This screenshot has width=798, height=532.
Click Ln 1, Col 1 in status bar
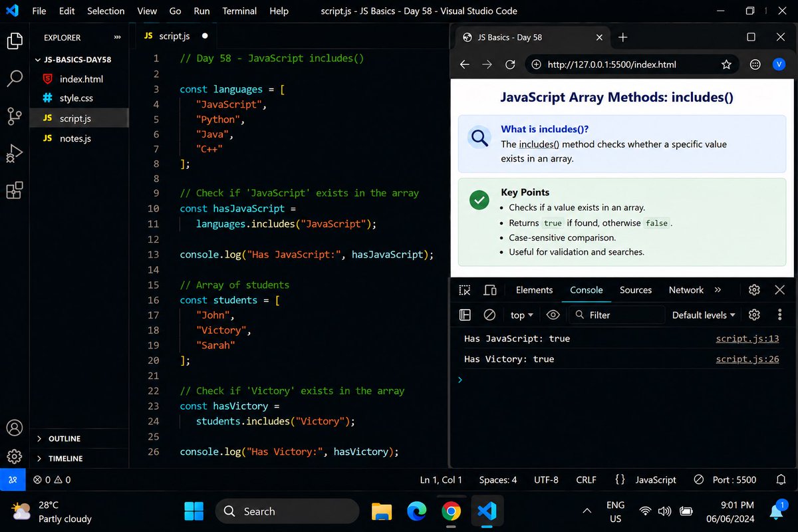pos(441,479)
